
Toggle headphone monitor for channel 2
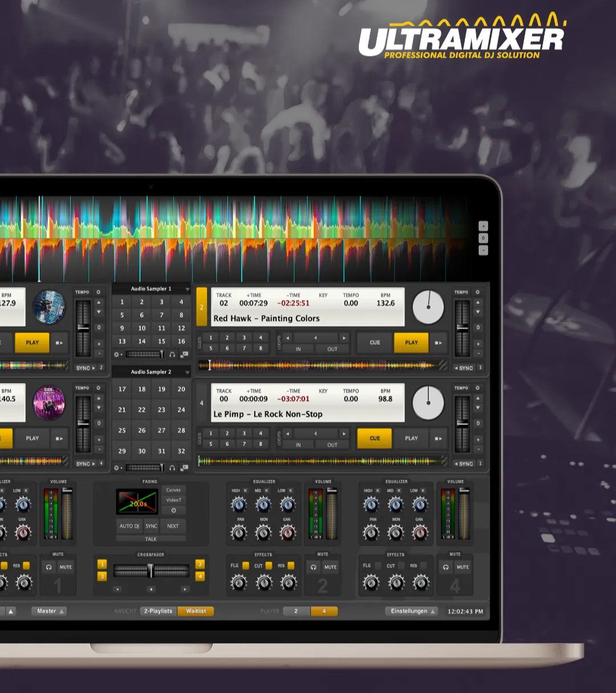coord(313,567)
